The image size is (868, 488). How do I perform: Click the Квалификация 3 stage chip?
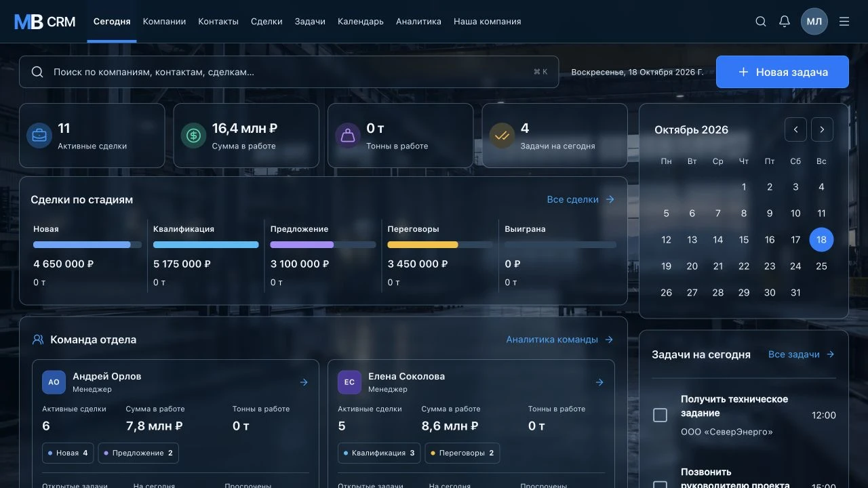379,453
